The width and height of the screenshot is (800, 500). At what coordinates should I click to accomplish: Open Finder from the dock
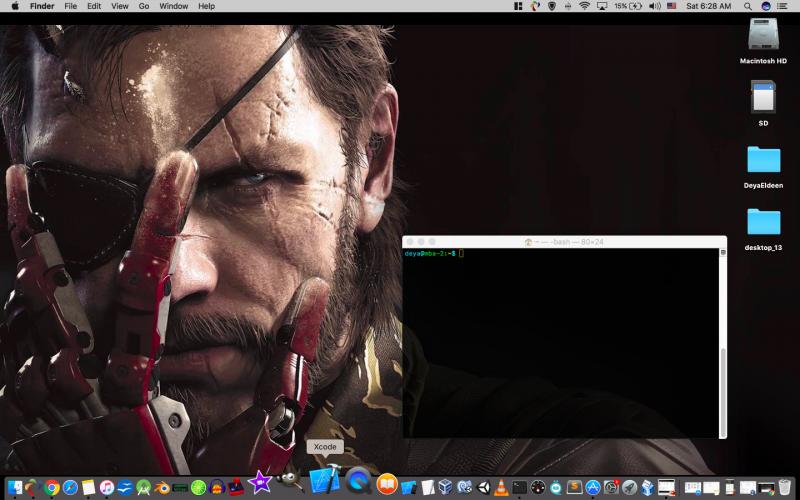(14, 487)
